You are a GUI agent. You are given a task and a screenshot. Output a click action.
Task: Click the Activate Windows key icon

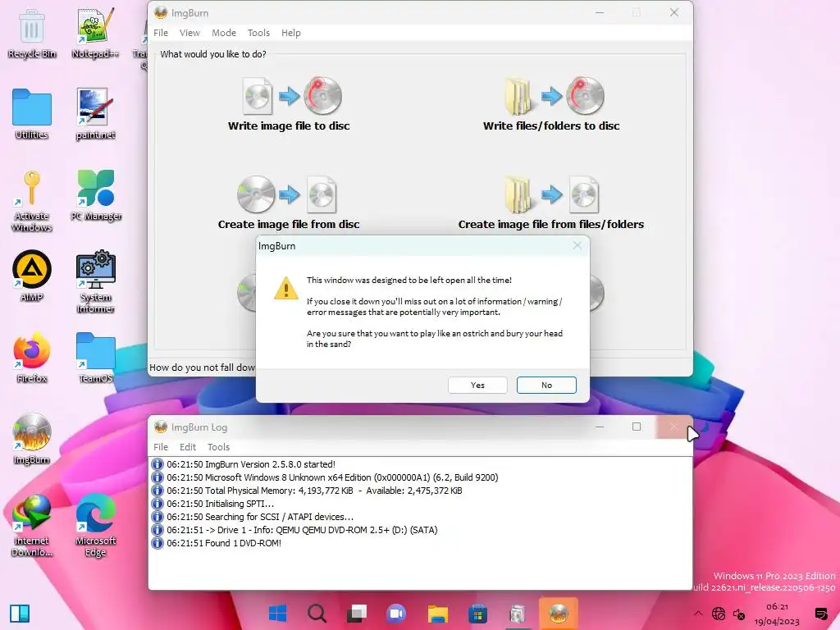[x=32, y=201]
